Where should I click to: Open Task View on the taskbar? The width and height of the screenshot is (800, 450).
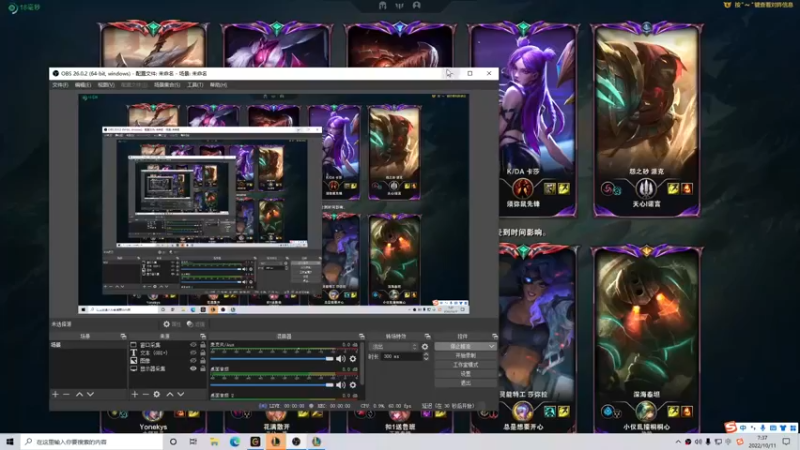tap(193, 442)
